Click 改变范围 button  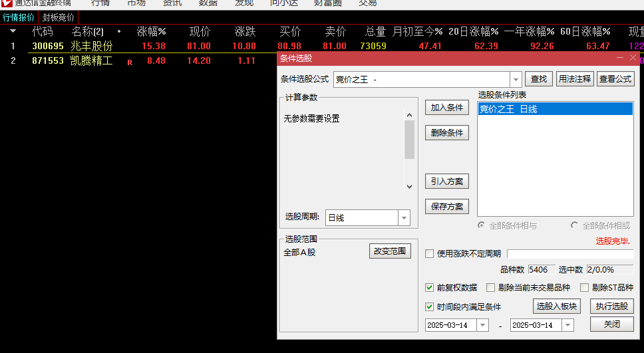(390, 251)
